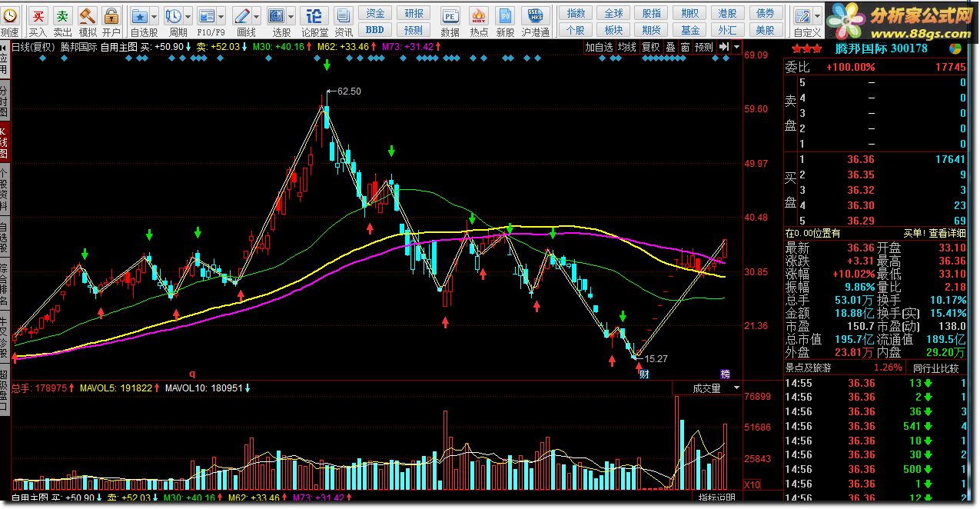
Task: Open the 自定义 customize icon
Action: 802,15
